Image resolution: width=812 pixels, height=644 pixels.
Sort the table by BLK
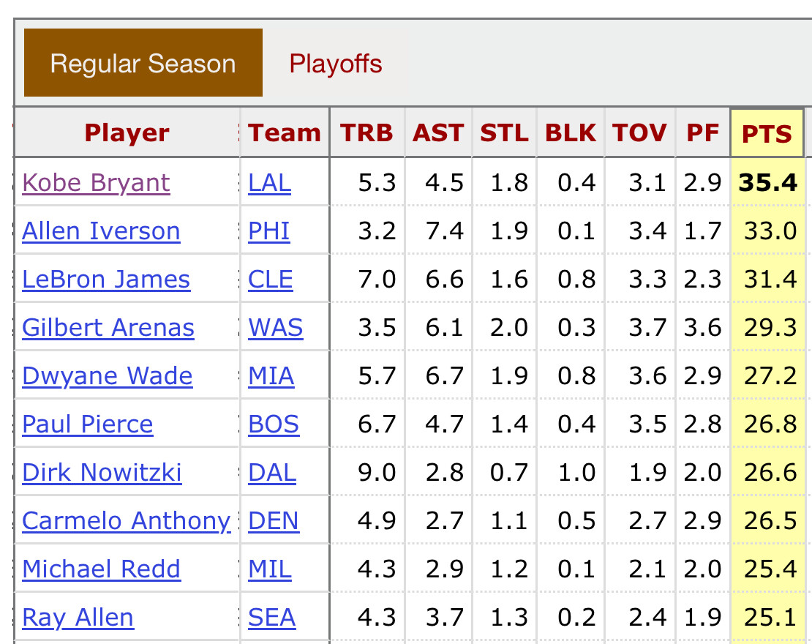coord(571,133)
